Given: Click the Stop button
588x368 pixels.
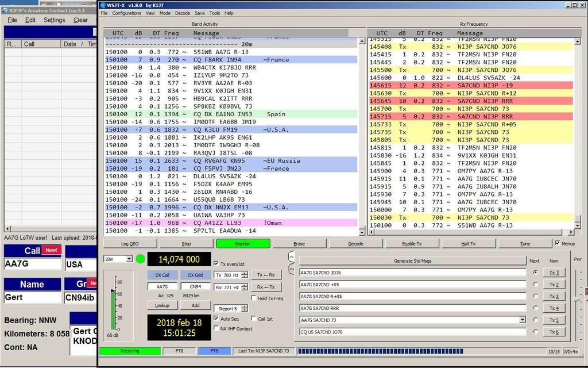Looking at the screenshot, I should (187, 244).
